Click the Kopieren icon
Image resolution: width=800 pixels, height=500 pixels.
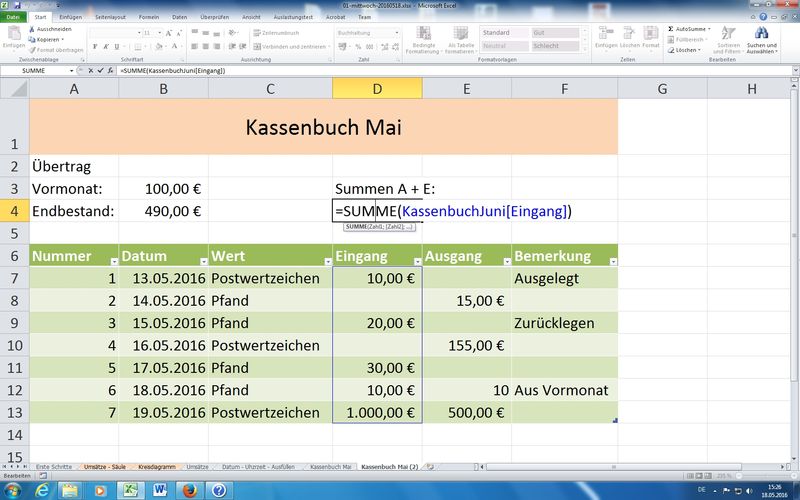click(x=32, y=39)
